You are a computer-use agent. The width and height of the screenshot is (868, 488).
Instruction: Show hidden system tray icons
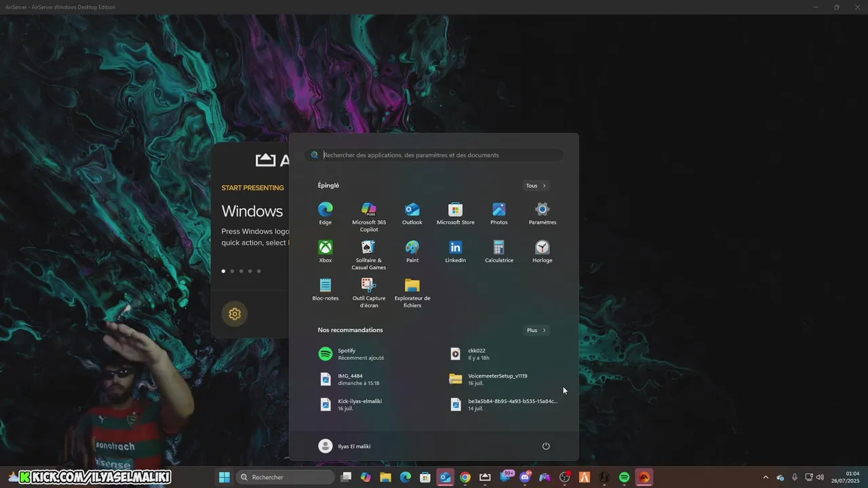(x=766, y=477)
